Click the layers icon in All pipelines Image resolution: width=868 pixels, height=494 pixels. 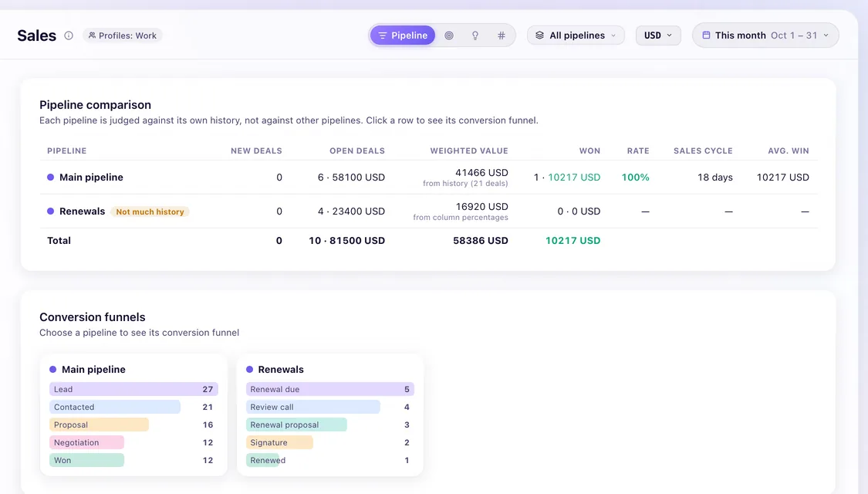540,36
